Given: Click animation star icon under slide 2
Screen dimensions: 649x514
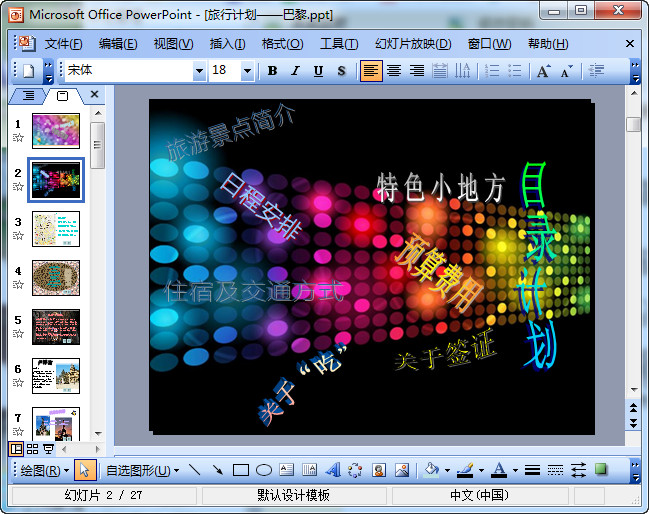Looking at the screenshot, I should pos(18,187).
